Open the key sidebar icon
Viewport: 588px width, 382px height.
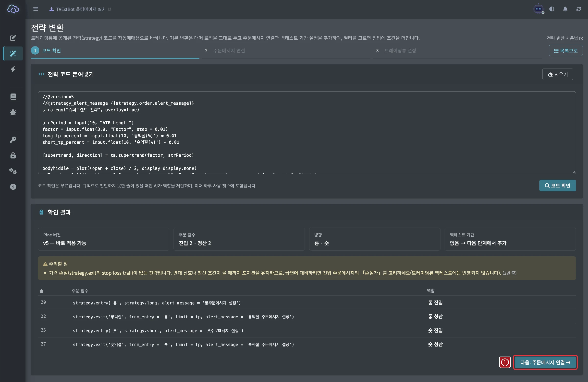coord(13,140)
